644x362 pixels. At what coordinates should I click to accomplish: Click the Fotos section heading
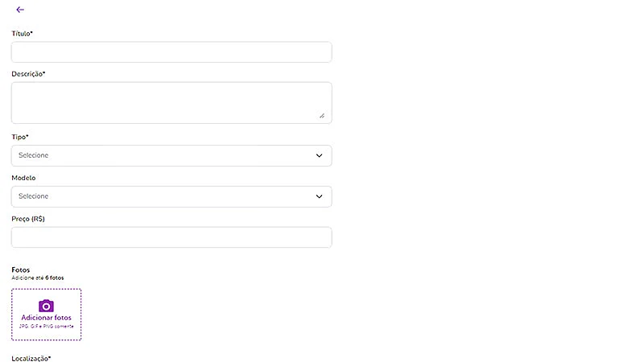[x=21, y=269]
